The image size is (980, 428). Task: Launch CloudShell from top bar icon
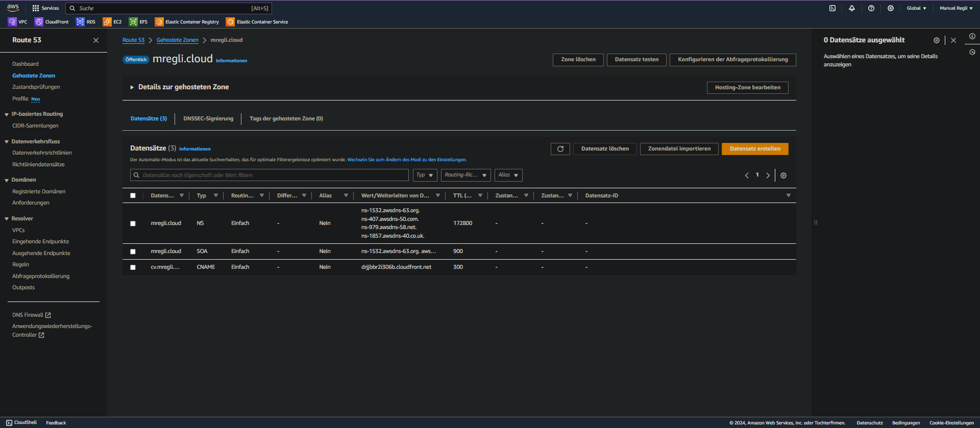[832, 8]
